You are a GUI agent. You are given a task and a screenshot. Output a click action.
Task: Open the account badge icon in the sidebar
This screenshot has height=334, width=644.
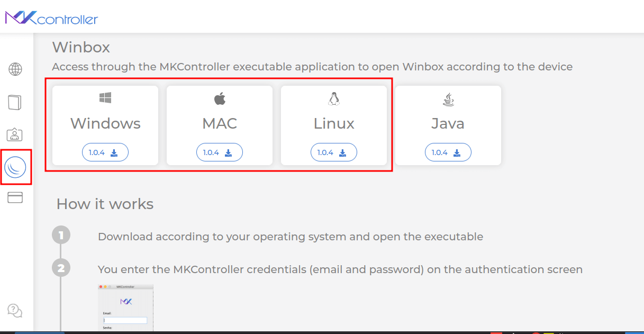tap(15, 134)
